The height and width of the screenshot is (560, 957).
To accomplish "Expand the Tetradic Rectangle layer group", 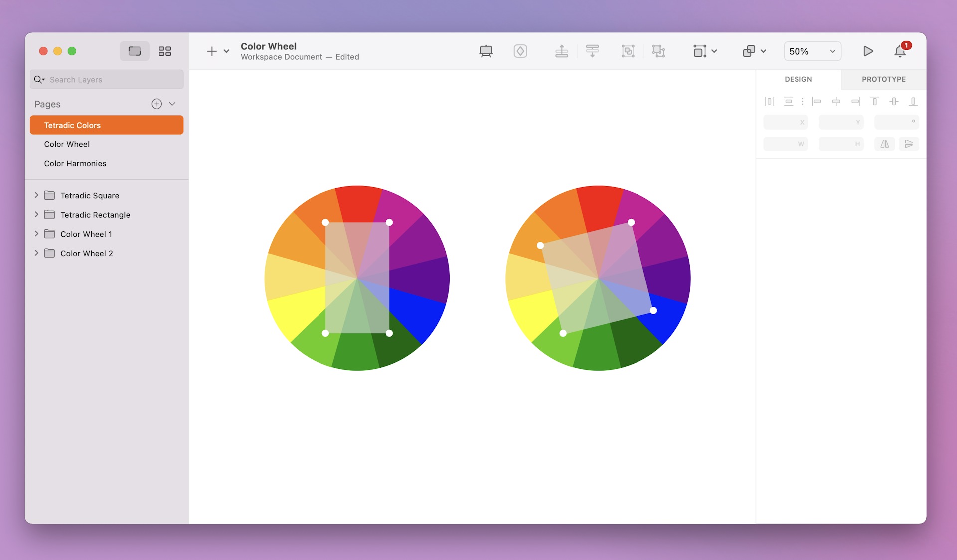I will click(35, 214).
